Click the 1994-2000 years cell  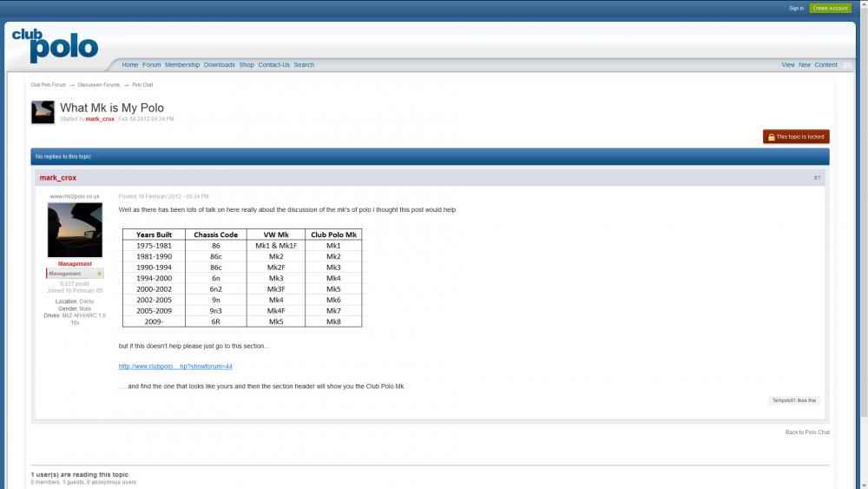coord(154,279)
